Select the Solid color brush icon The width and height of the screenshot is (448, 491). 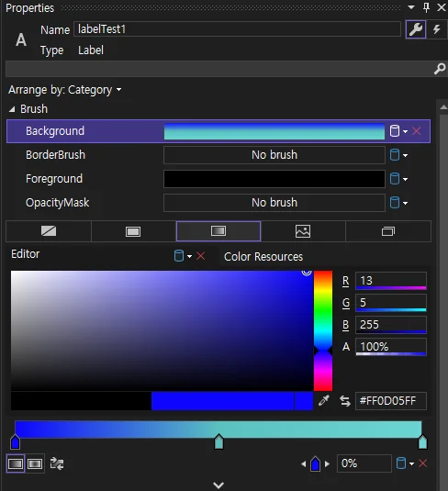coord(133,231)
